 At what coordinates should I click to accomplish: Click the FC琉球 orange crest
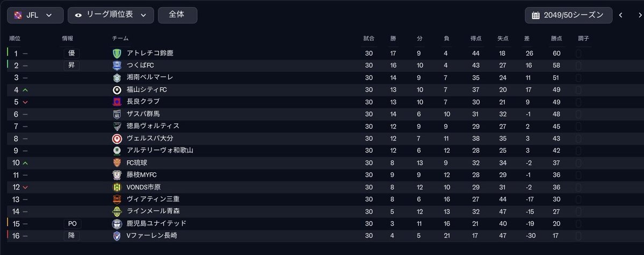pos(117,163)
